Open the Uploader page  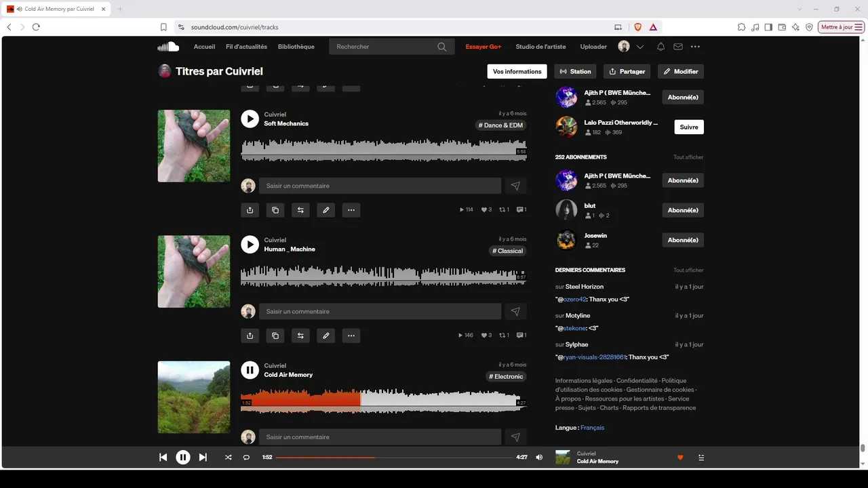click(x=593, y=47)
